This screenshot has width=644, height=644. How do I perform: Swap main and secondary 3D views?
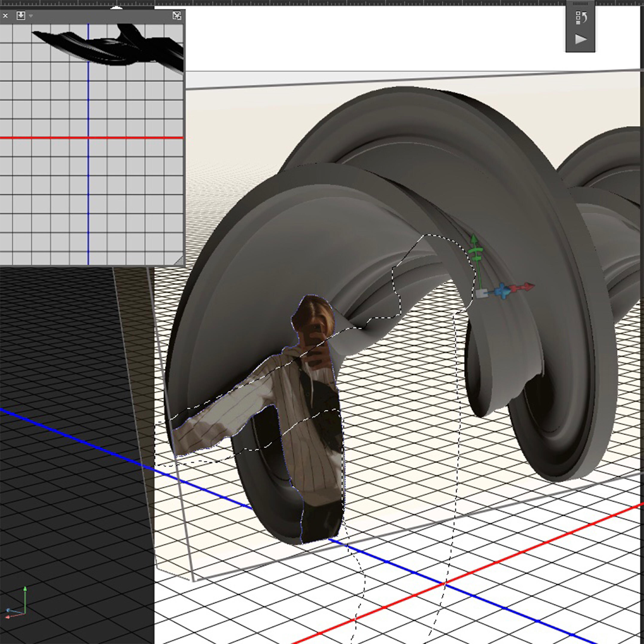pos(177,16)
